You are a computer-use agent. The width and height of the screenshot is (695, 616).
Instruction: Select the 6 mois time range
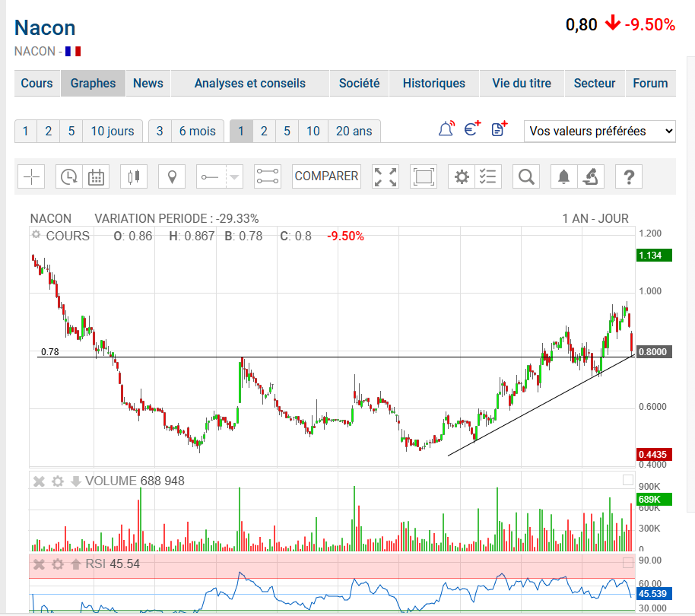197,131
